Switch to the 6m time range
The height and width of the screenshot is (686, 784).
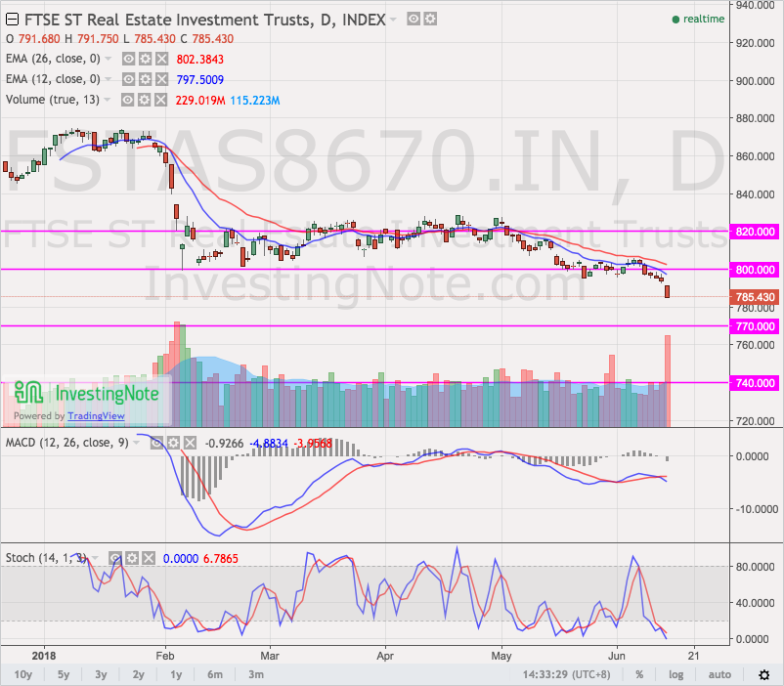point(216,674)
